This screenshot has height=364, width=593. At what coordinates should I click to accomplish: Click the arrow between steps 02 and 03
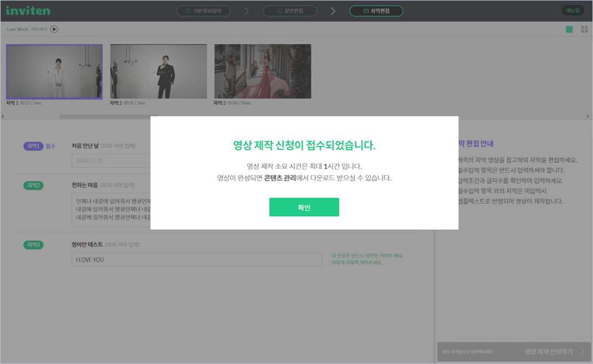point(333,11)
